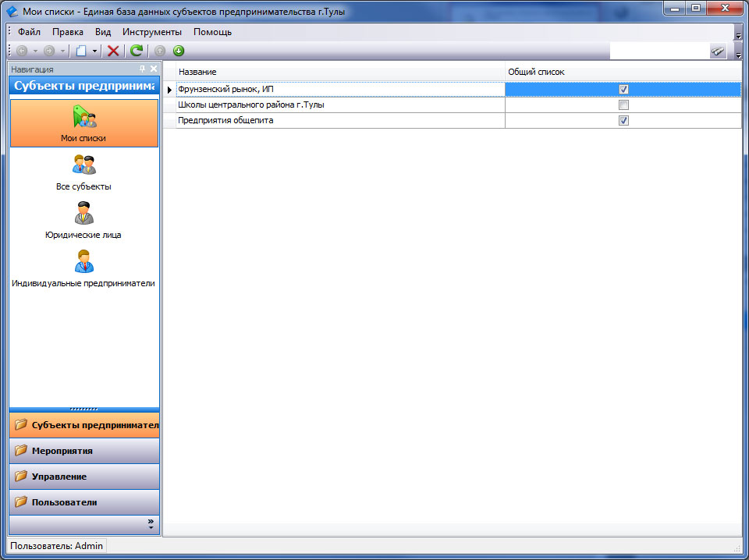Open the new document dropdown arrow
The image size is (749, 560).
tap(94, 51)
